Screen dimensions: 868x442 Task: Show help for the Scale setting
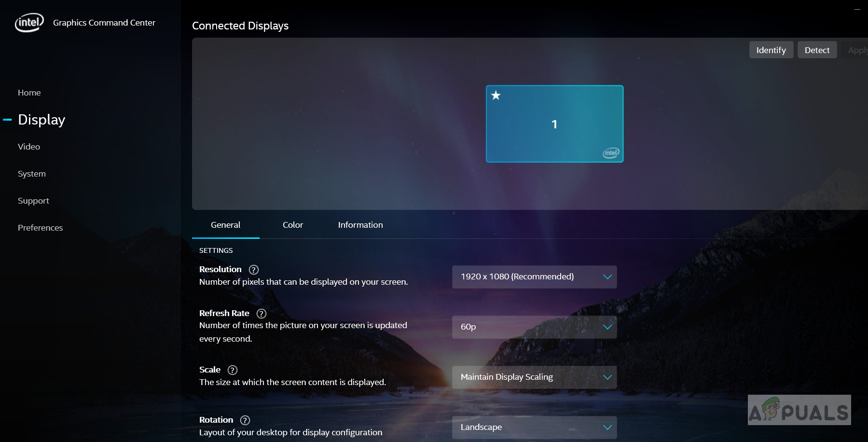[233, 370]
